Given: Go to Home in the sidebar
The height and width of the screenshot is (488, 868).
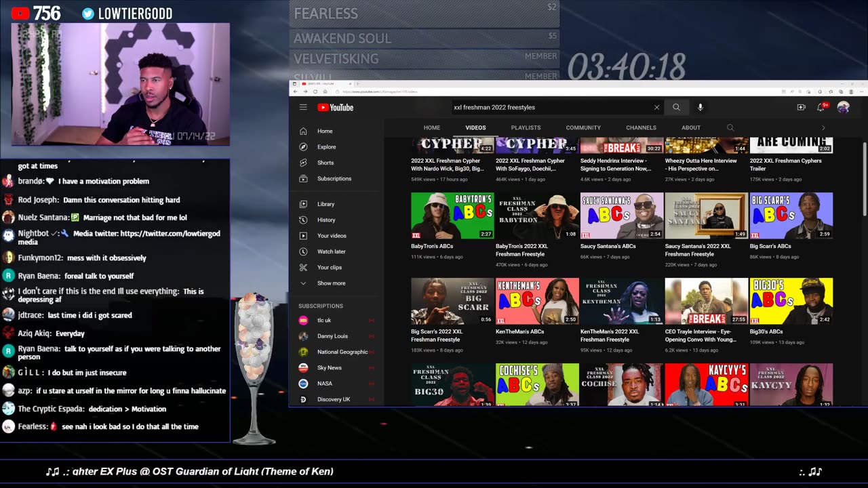Looking at the screenshot, I should coord(336,131).
